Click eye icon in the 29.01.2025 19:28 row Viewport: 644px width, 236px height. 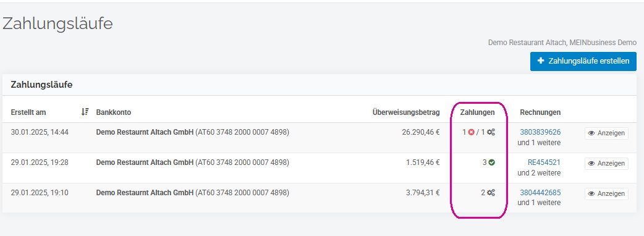click(x=591, y=163)
